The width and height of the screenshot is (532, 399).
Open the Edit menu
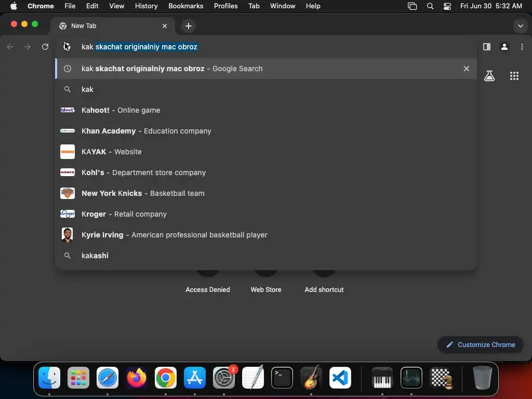pyautogui.click(x=92, y=6)
